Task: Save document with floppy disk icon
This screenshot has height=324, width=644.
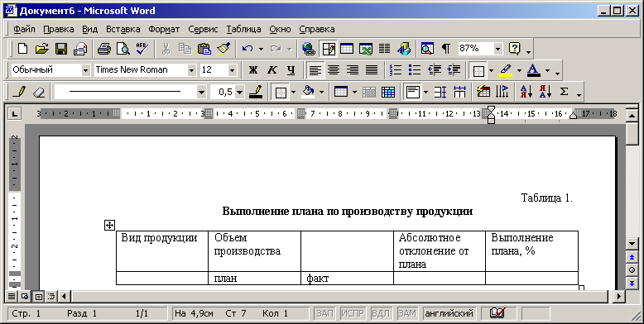Action: click(x=60, y=49)
